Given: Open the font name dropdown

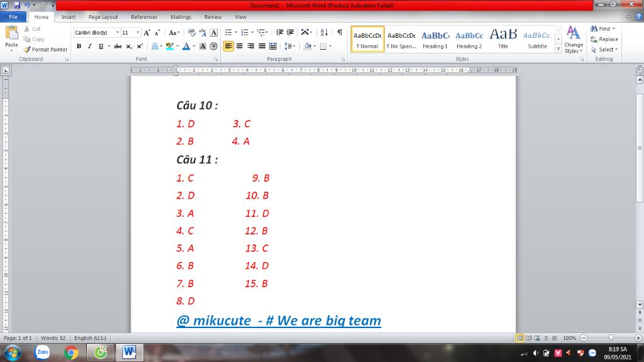Looking at the screenshot, I should tap(118, 33).
